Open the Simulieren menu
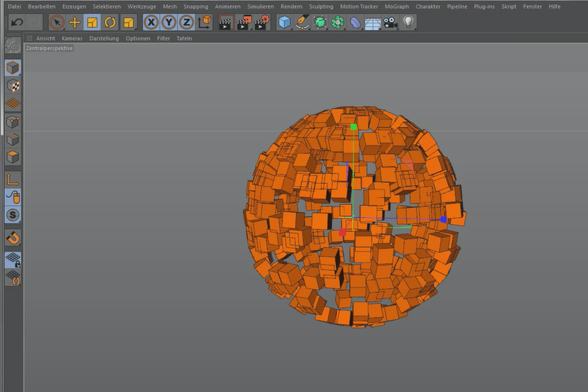 click(x=261, y=6)
